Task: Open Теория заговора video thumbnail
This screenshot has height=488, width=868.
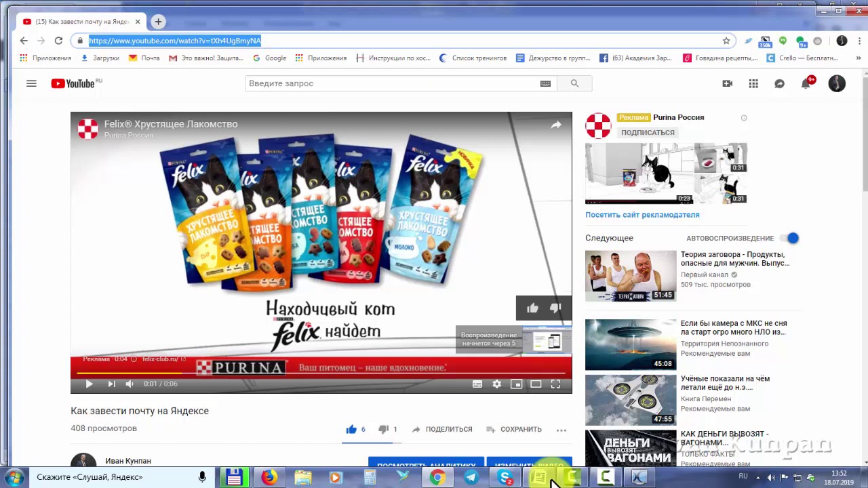Action: 631,276
